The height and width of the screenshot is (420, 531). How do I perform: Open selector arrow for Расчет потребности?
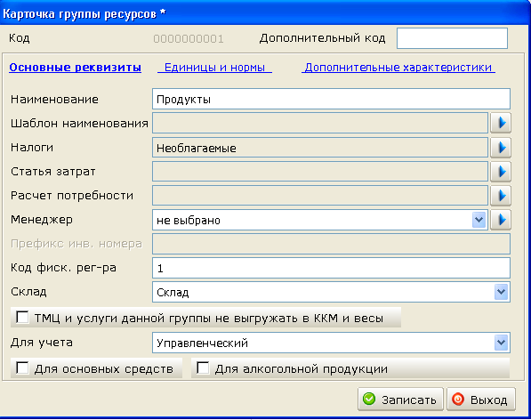point(501,196)
